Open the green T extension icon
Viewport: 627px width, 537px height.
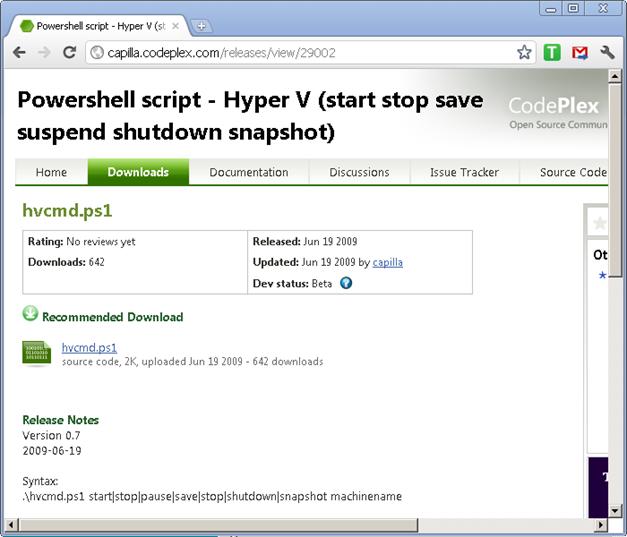[x=552, y=52]
